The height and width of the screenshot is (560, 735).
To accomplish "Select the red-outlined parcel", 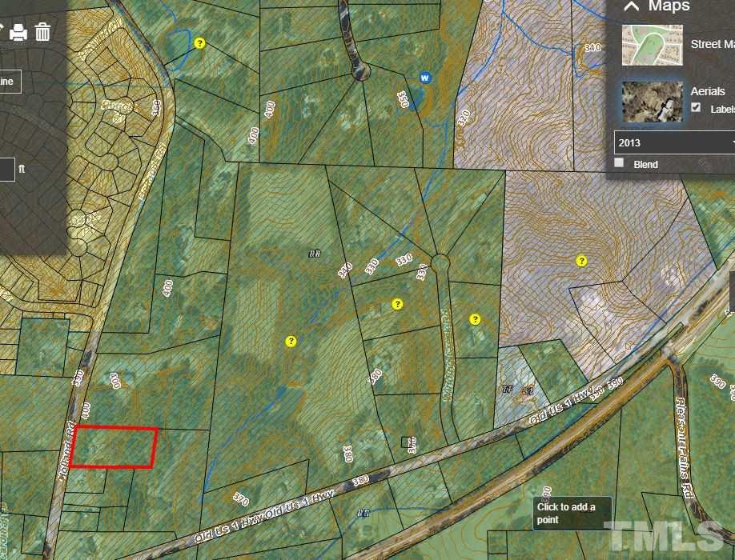I will point(114,447).
